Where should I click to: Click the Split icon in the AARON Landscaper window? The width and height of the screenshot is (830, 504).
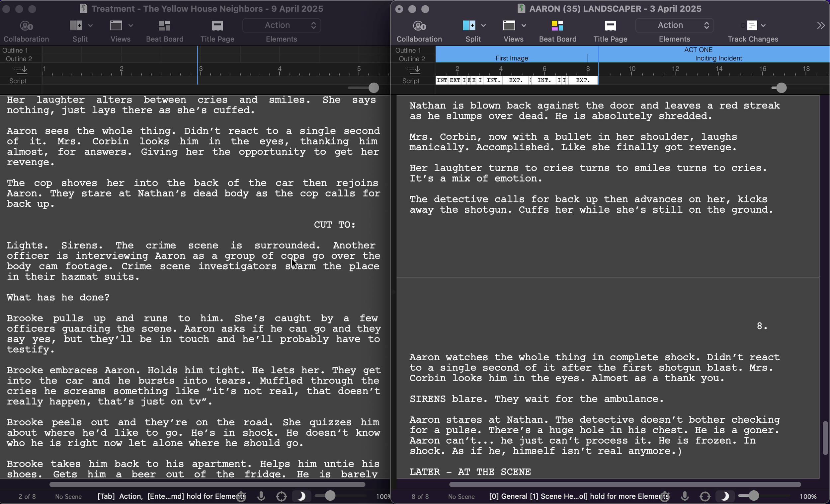coord(469,25)
